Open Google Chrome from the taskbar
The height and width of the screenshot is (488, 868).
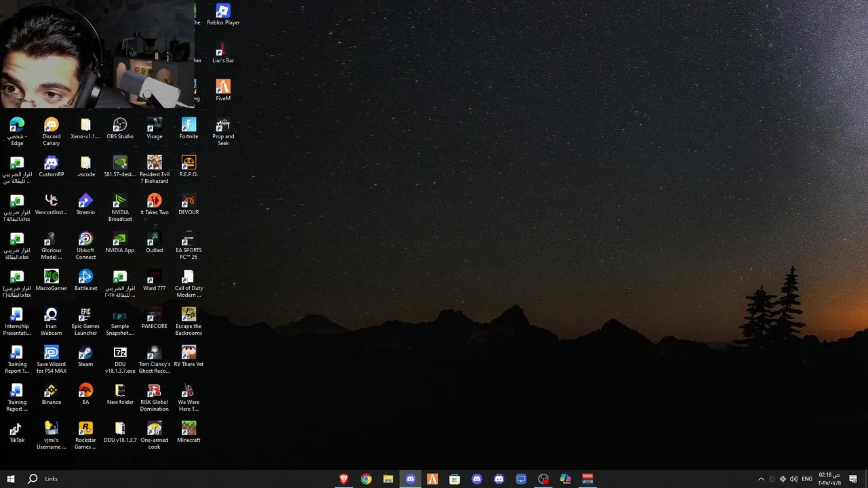pyautogui.click(x=366, y=479)
